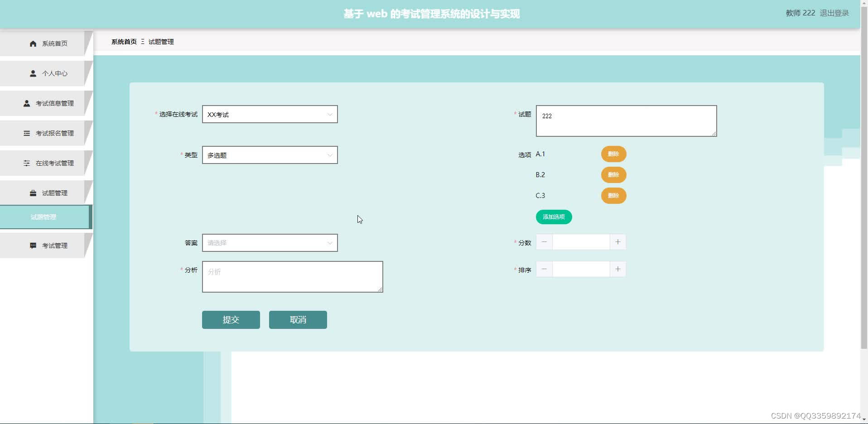Increase the 排序 value with plus
Image resolution: width=868 pixels, height=424 pixels.
point(618,269)
